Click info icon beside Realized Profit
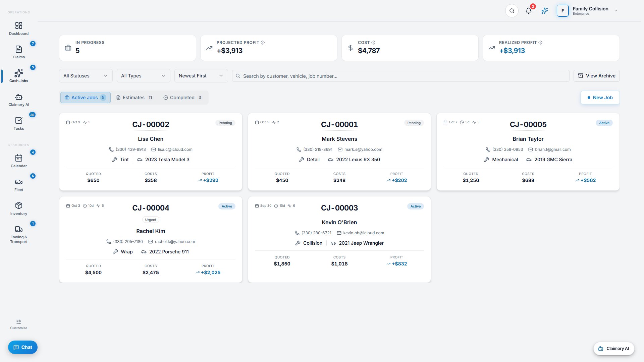The height and width of the screenshot is (362, 644). [x=540, y=43]
